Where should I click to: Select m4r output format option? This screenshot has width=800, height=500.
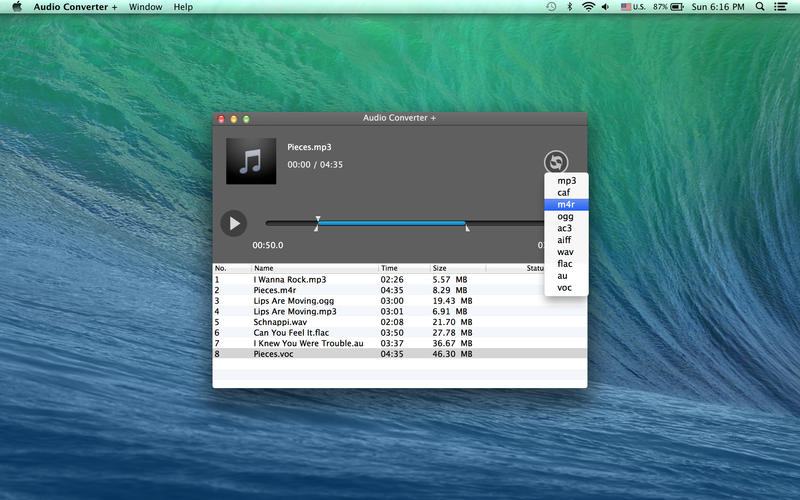[566, 204]
